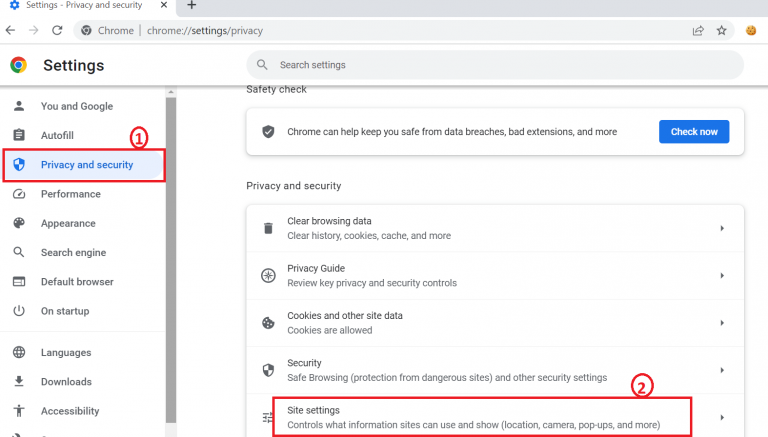Open a new tab with plus icon
Viewport: 768px width, 437px height.
(192, 6)
